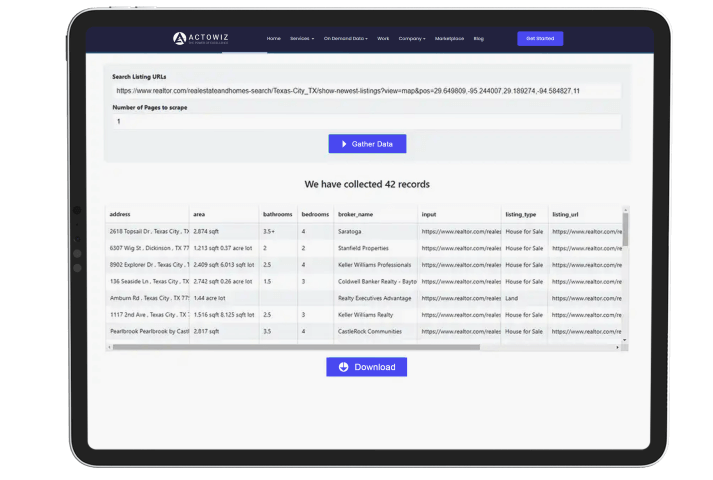
Task: Click the table's vertical scrollbar thumb
Action: coord(625,230)
